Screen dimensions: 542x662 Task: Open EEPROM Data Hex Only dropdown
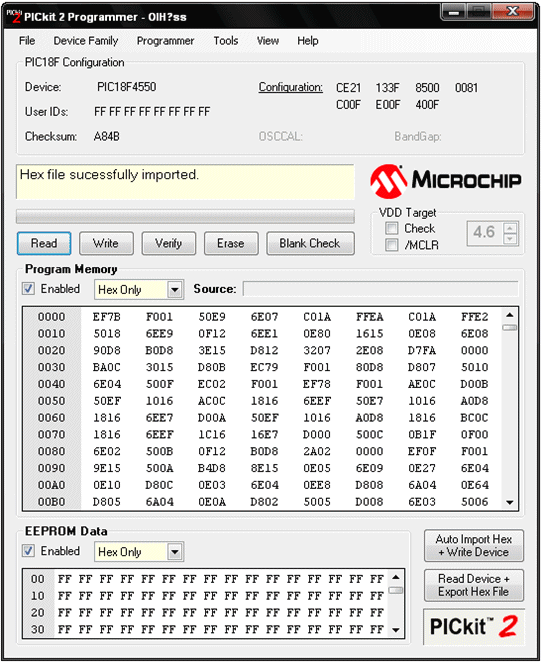click(x=174, y=552)
